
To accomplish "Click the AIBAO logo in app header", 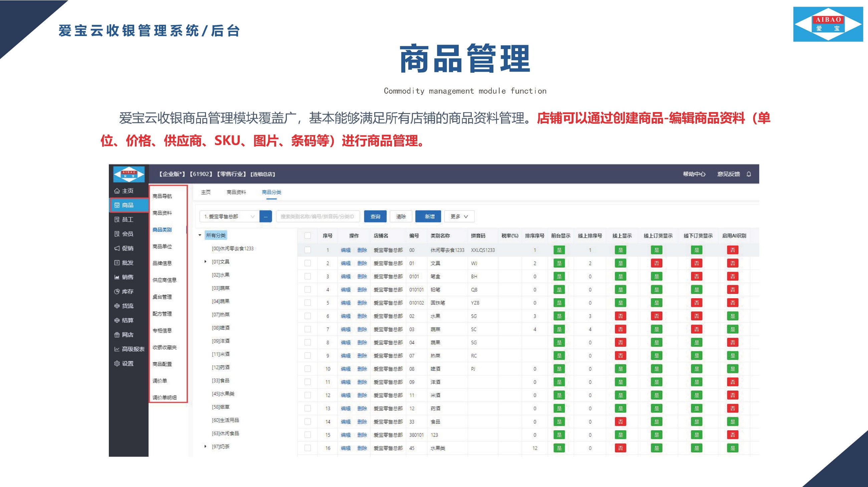I will pyautogui.click(x=129, y=174).
